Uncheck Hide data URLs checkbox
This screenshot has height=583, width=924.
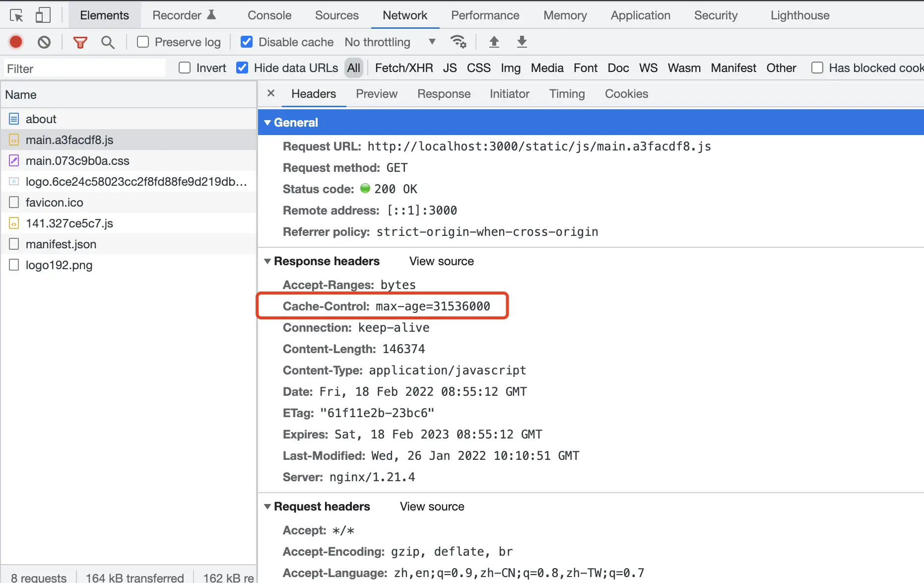242,68
